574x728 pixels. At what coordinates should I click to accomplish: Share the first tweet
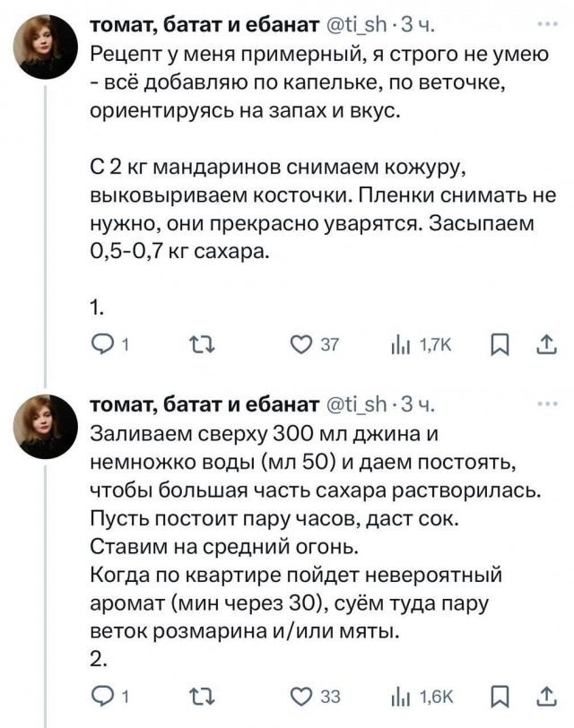pos(545,342)
